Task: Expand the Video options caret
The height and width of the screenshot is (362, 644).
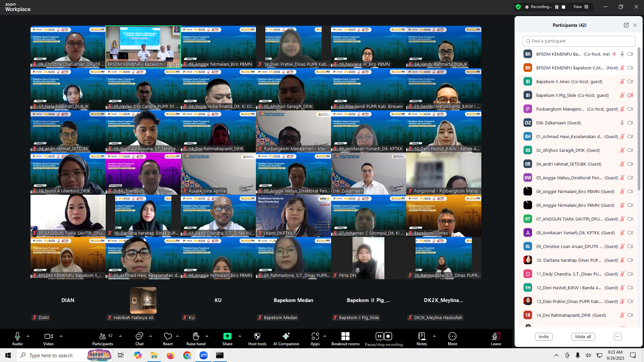Action: click(x=61, y=336)
